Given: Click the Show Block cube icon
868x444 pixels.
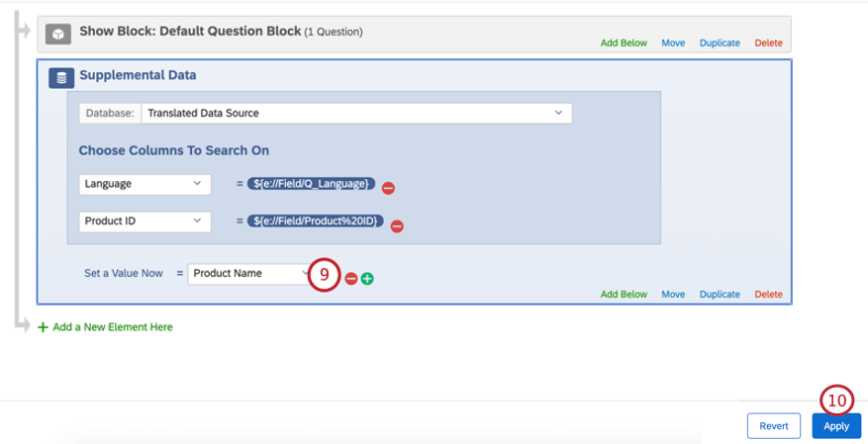Looking at the screenshot, I should click(x=58, y=34).
